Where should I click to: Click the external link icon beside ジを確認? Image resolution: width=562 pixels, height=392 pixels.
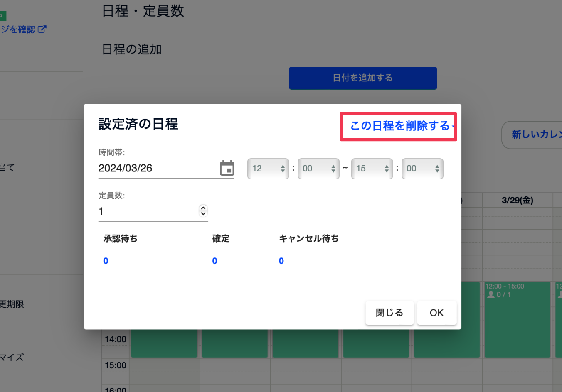click(x=42, y=29)
